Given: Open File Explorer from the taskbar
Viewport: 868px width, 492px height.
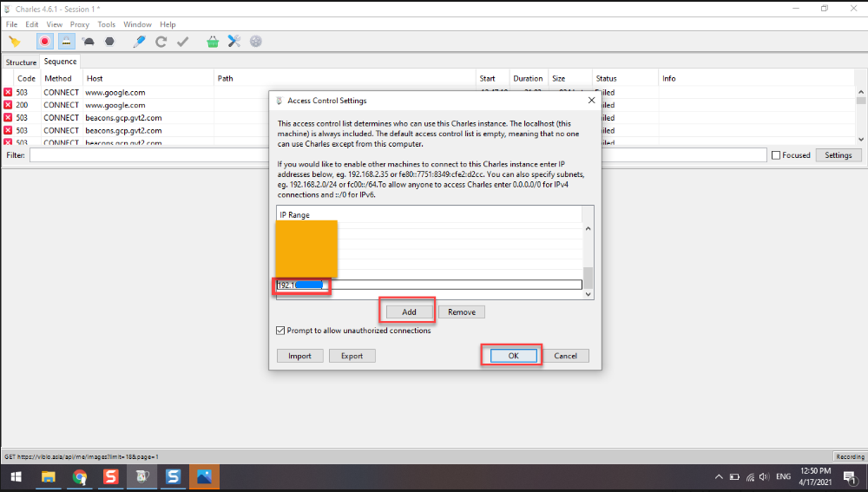Looking at the screenshot, I should click(48, 477).
